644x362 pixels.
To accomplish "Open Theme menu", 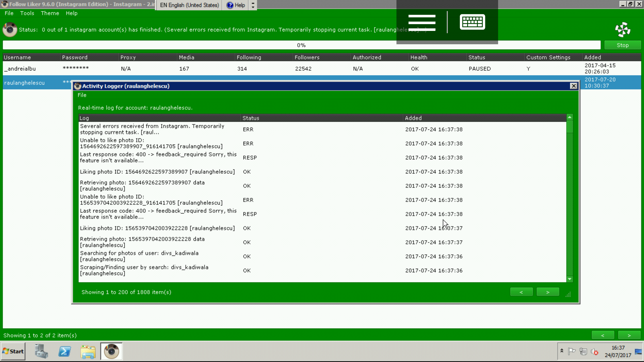I will click(x=50, y=13).
